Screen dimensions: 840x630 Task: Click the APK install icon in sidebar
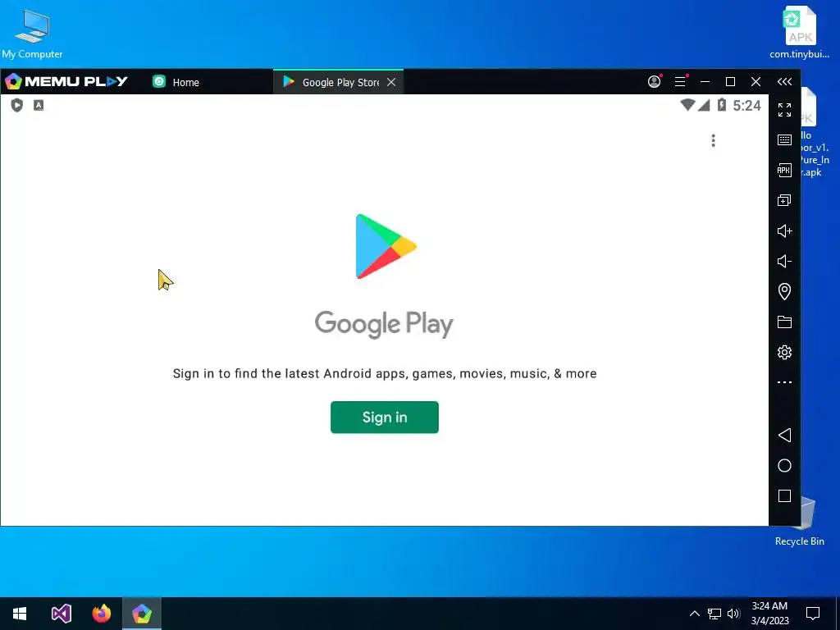(x=784, y=171)
